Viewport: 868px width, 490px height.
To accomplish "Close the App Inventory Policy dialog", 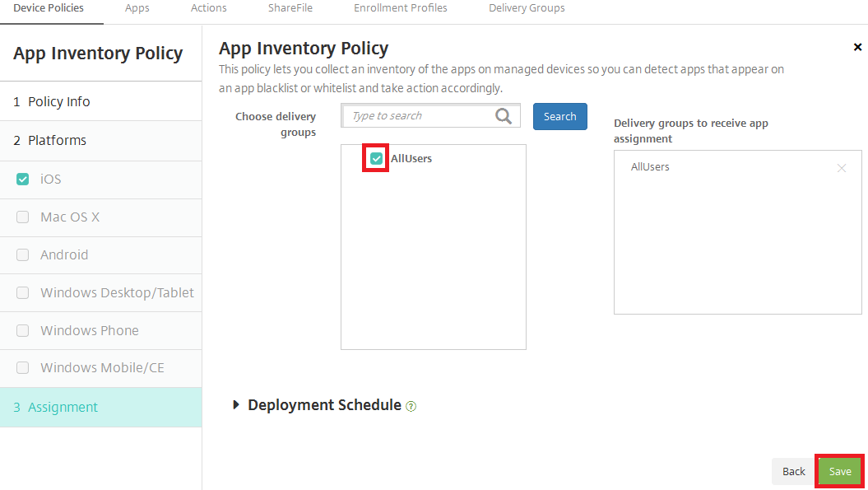I will pyautogui.click(x=857, y=47).
